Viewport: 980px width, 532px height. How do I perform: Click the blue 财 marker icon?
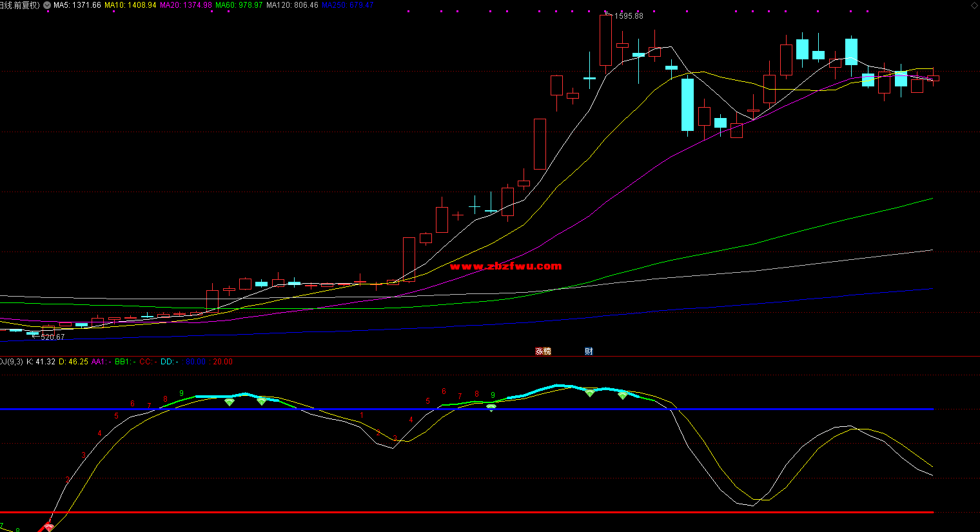coord(589,351)
